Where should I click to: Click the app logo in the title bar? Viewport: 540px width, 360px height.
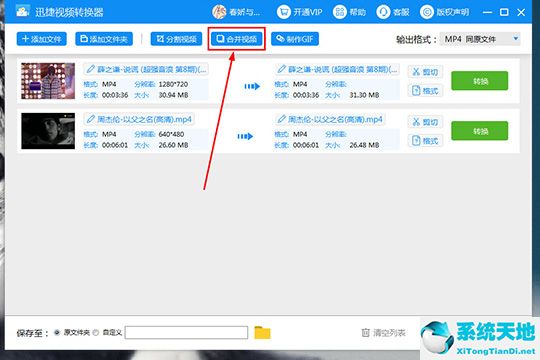coord(23,11)
